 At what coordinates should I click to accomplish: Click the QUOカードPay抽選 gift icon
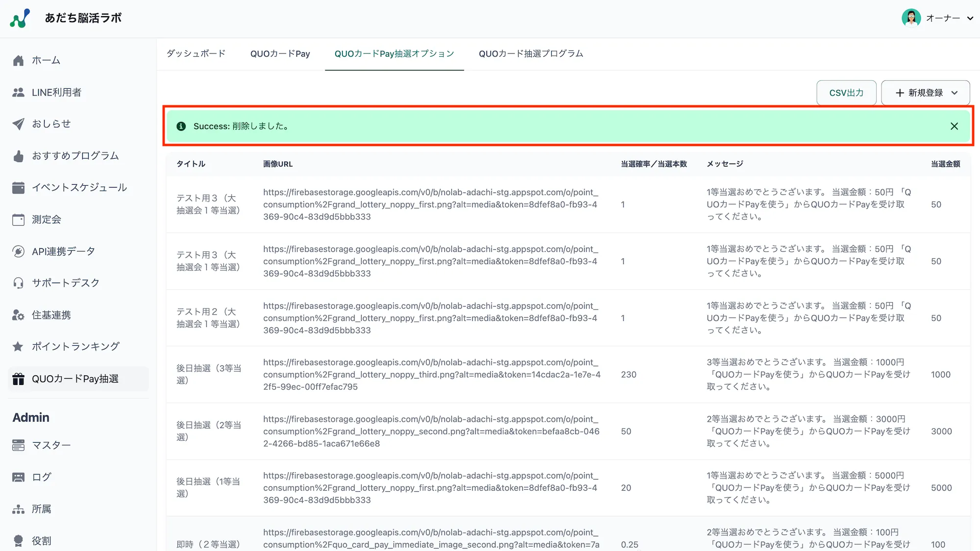point(18,379)
